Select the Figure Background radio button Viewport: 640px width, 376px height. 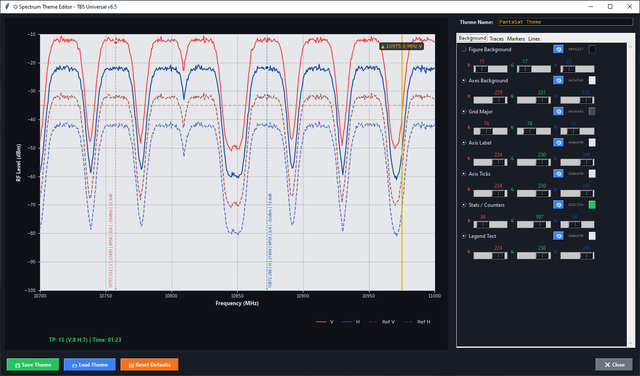464,49
